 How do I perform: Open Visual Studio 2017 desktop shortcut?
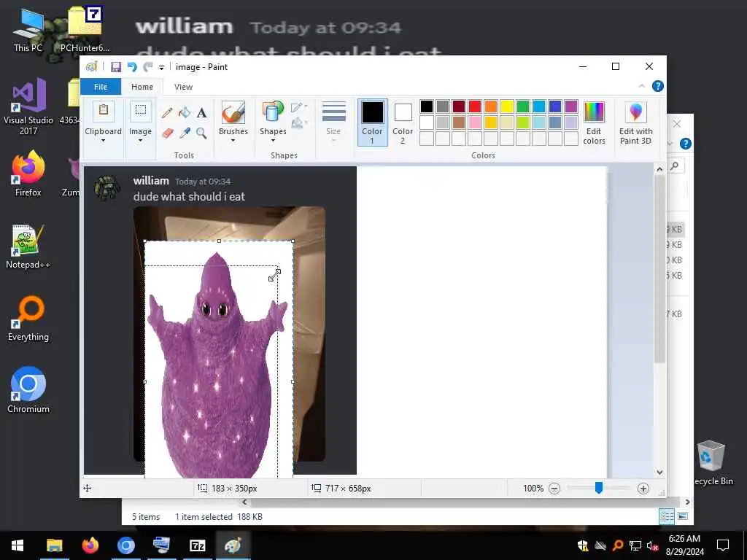[28, 106]
